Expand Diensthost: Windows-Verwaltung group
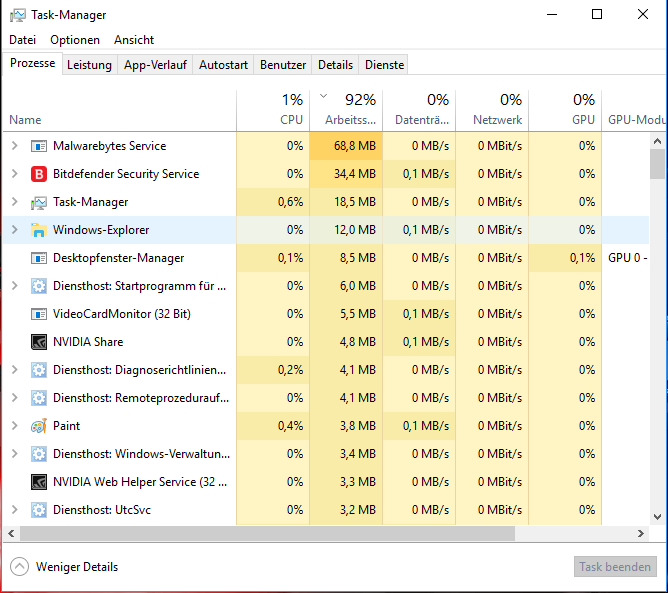Screen dimensions: 668x593 [14, 454]
